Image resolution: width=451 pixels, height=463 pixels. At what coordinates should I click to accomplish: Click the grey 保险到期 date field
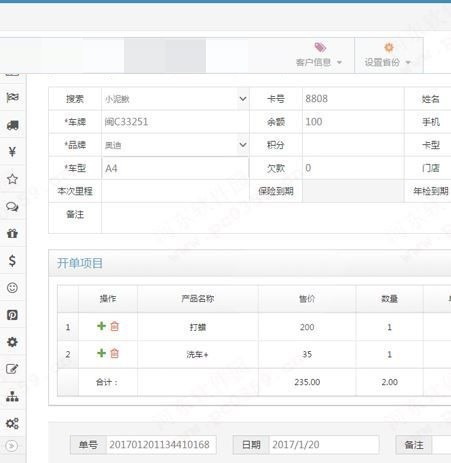353,191
